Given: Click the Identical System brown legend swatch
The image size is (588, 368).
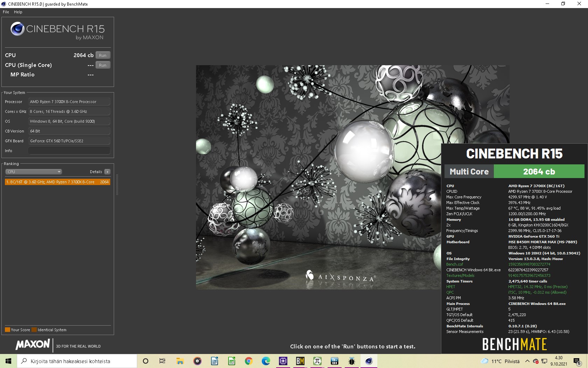Looking at the screenshot, I should coord(34,330).
